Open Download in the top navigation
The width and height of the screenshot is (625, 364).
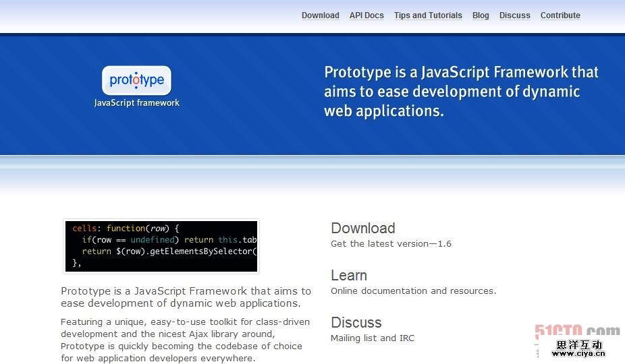320,16
